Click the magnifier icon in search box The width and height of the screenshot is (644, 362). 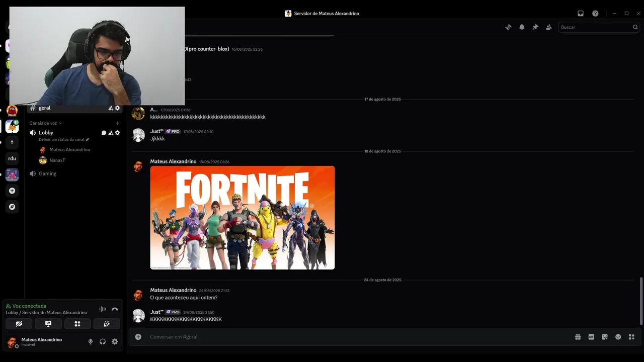[635, 27]
